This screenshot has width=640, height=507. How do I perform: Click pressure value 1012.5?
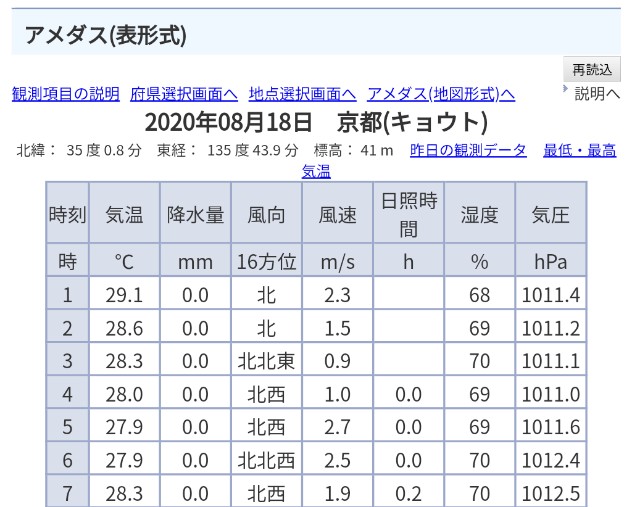click(551, 493)
